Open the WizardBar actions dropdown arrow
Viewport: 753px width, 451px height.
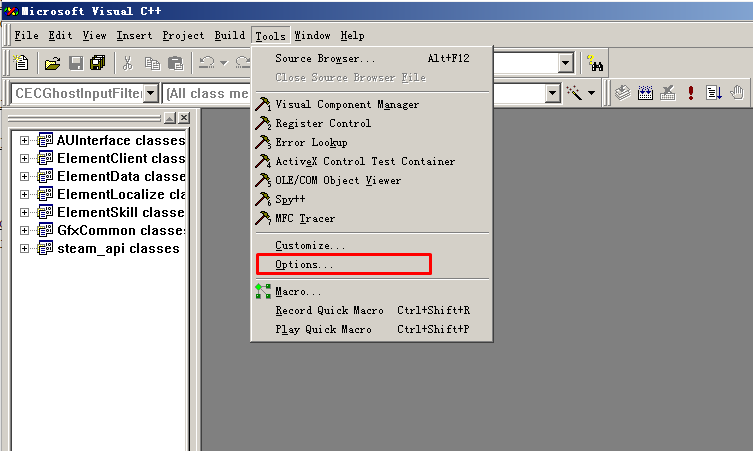[592, 93]
